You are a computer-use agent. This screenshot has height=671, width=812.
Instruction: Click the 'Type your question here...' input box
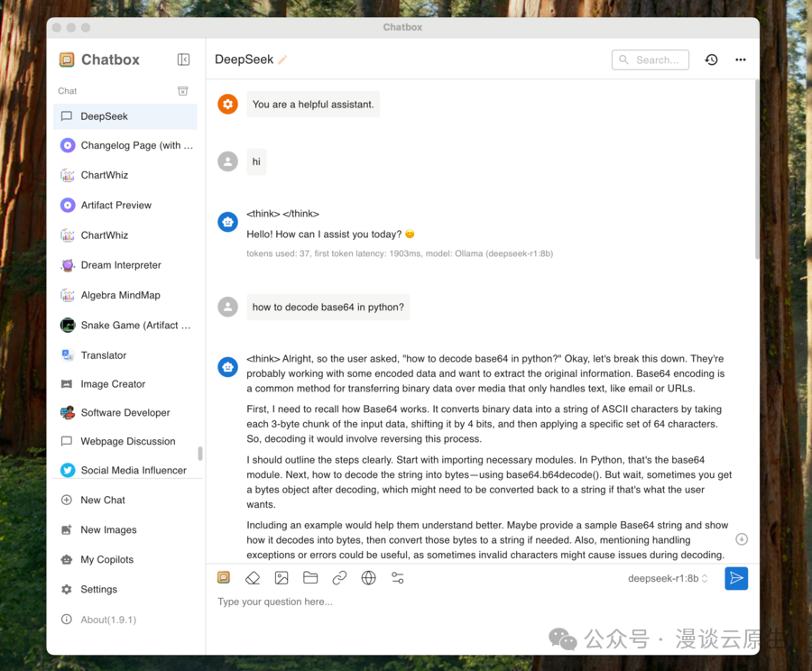click(x=482, y=602)
